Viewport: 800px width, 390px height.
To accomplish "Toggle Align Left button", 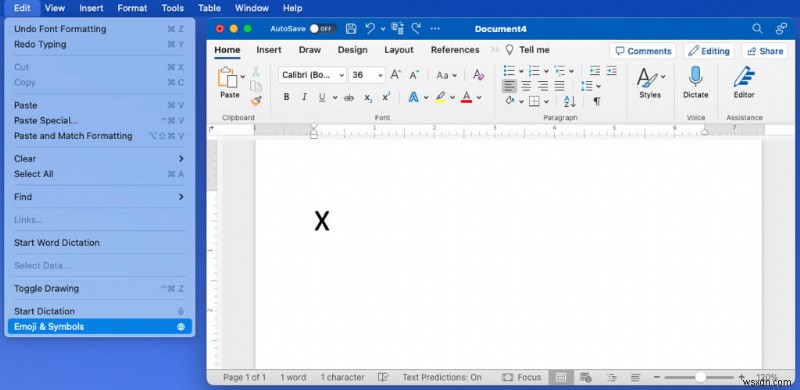I will tap(509, 86).
